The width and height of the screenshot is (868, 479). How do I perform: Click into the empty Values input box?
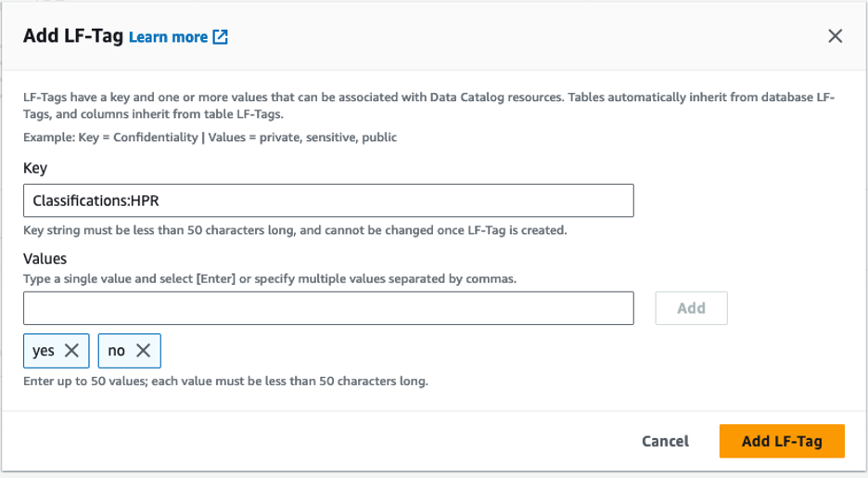[328, 308]
